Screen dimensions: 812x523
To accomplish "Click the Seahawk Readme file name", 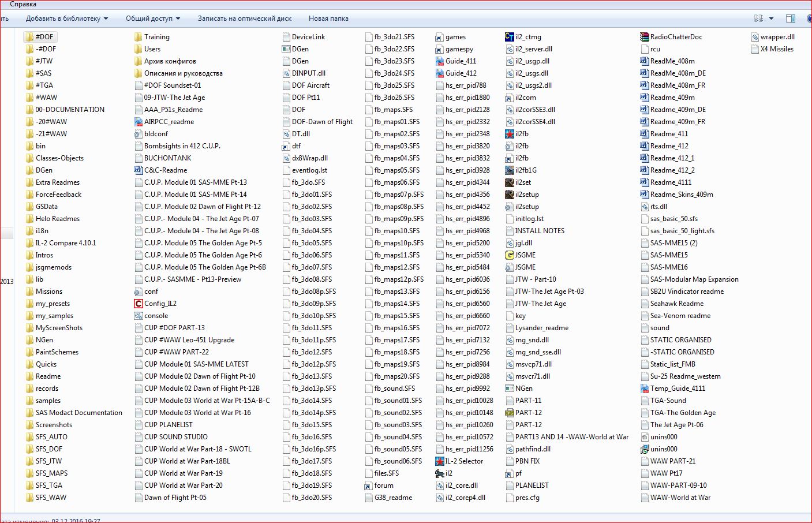I will click(x=677, y=304).
